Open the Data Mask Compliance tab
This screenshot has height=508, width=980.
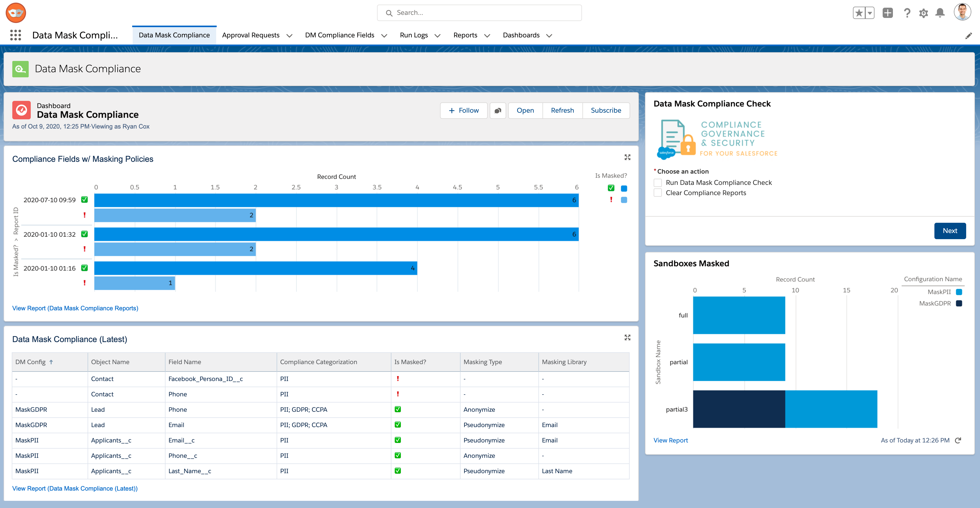pyautogui.click(x=174, y=35)
